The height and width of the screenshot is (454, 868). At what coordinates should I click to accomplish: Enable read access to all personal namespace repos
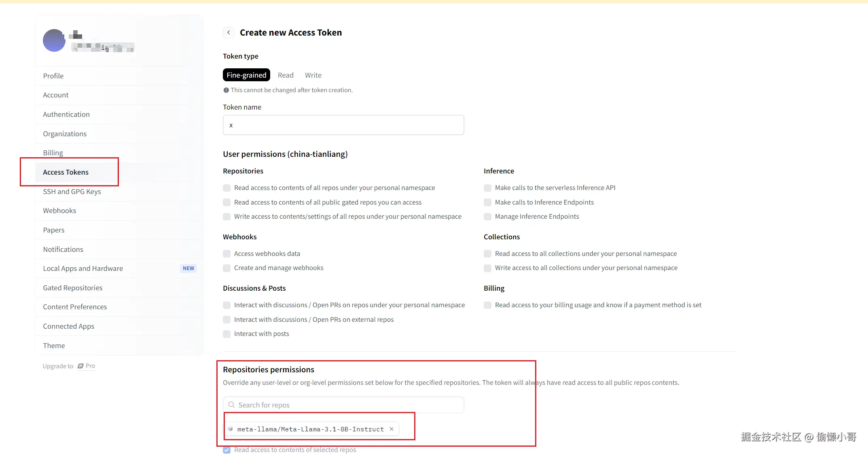(227, 188)
